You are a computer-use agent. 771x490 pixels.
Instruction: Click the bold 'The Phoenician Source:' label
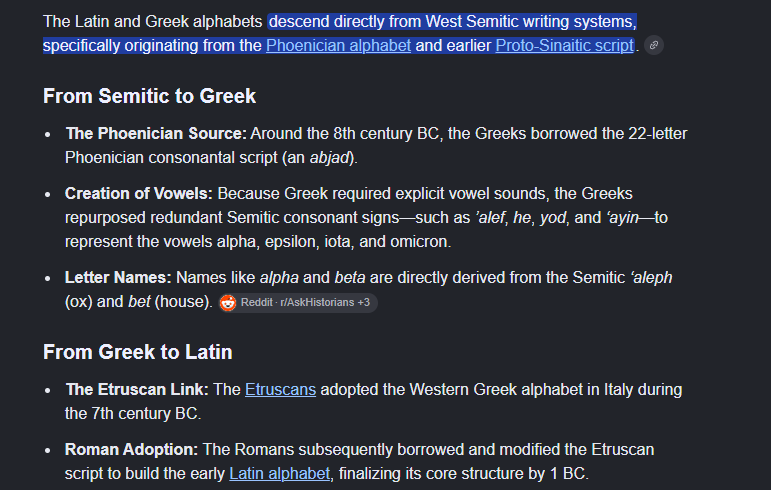point(156,134)
